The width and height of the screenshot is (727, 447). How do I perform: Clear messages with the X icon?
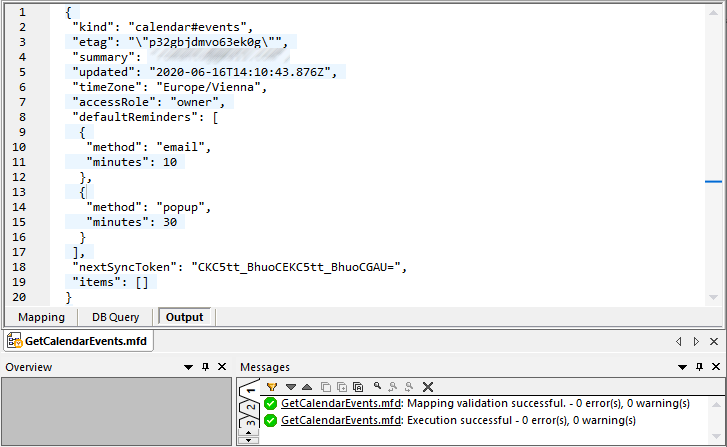point(428,386)
